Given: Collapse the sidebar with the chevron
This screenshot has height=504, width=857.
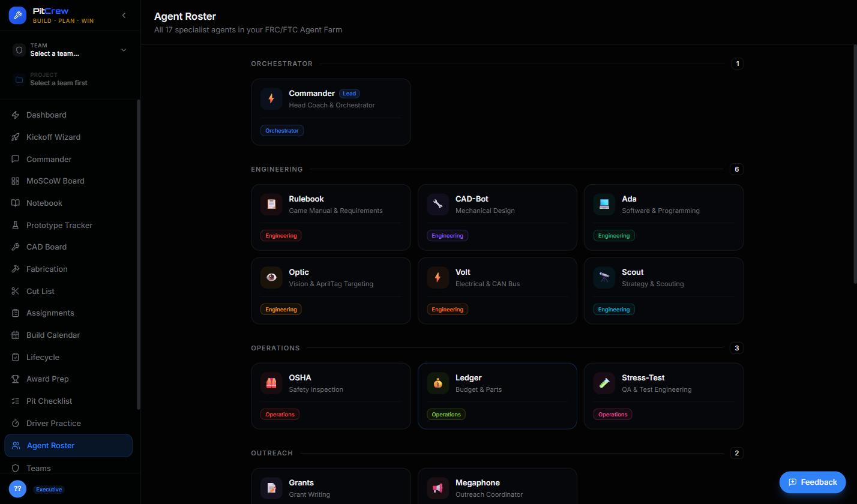Looking at the screenshot, I should coord(124,16).
